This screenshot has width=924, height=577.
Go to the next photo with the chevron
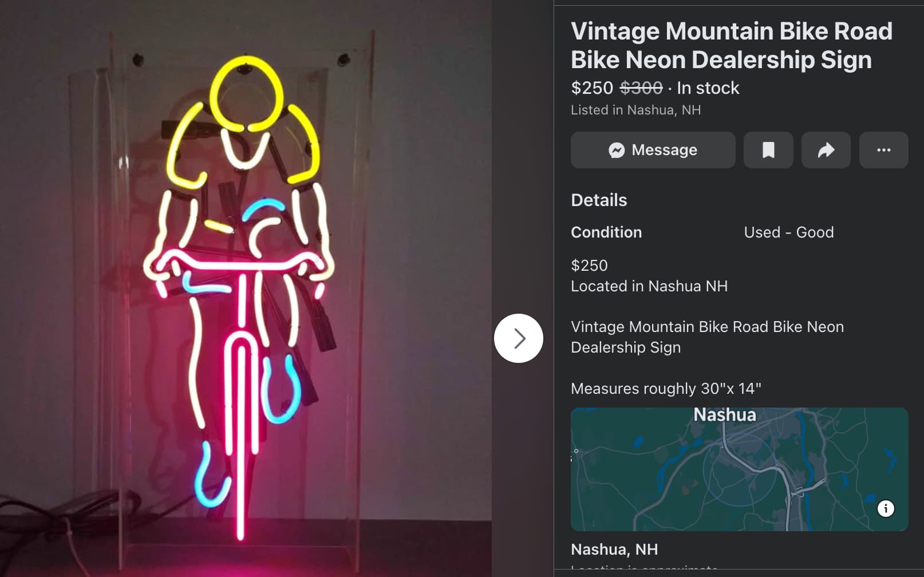519,338
